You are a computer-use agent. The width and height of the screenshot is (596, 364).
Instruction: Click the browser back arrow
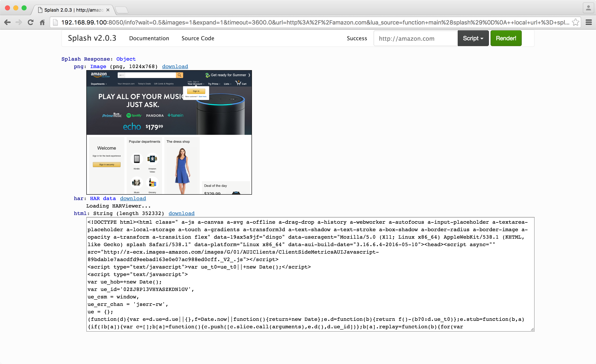pyautogui.click(x=7, y=22)
